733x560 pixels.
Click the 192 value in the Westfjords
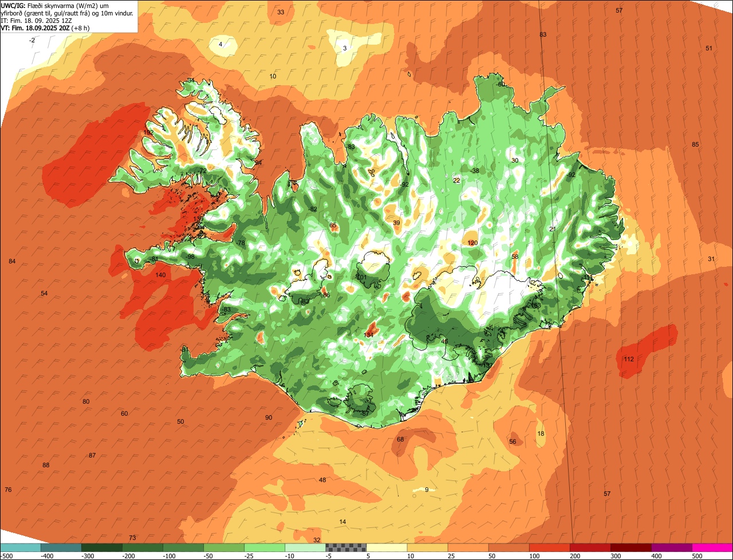[x=148, y=132]
